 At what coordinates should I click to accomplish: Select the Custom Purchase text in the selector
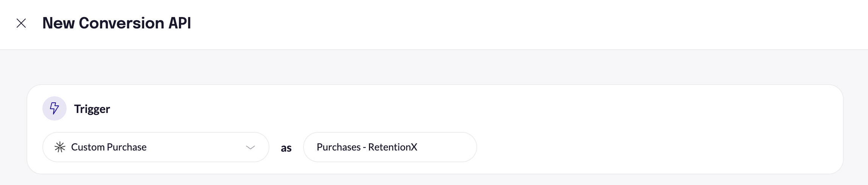point(109,147)
